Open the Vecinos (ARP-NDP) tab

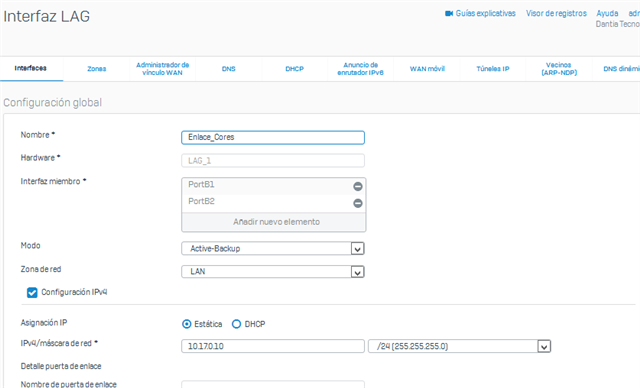pyautogui.click(x=559, y=69)
